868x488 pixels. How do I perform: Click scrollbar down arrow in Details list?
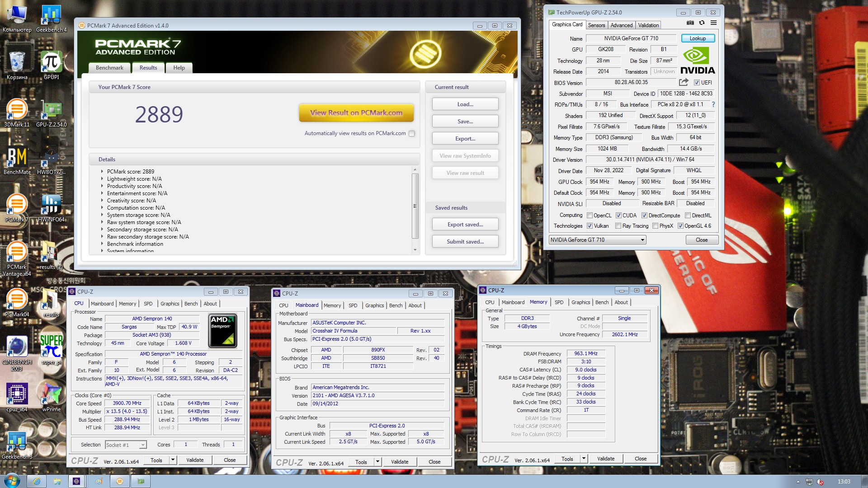pyautogui.click(x=415, y=250)
